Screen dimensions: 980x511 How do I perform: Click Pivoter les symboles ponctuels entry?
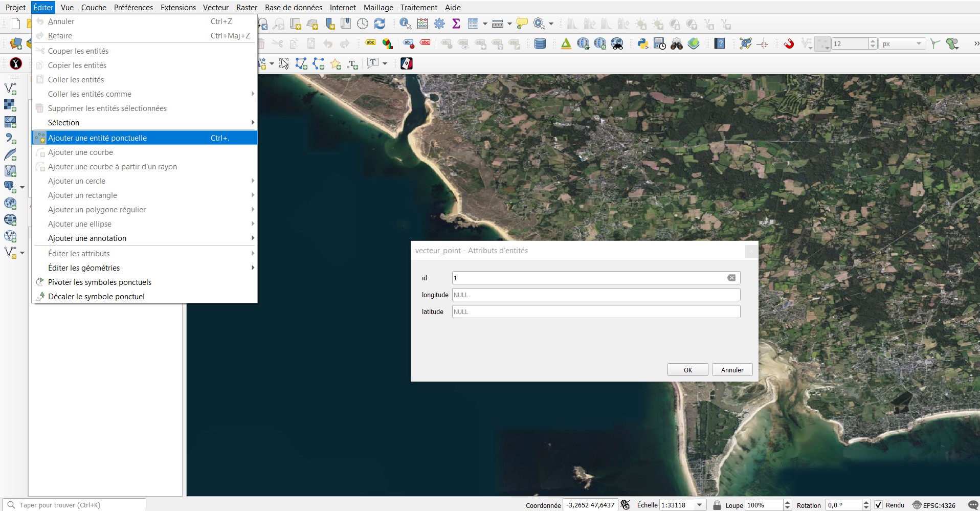145,282
